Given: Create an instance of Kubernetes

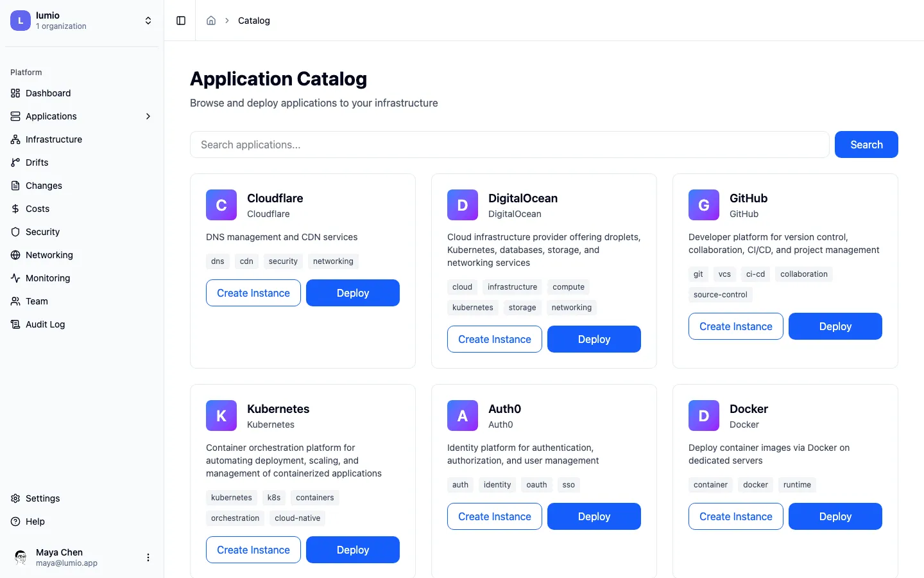Looking at the screenshot, I should [x=253, y=550].
